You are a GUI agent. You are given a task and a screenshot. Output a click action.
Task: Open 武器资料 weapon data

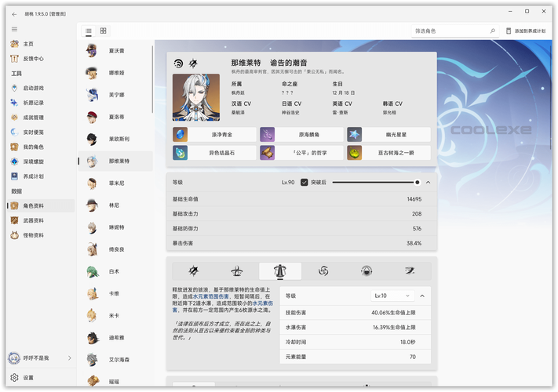pyautogui.click(x=41, y=221)
